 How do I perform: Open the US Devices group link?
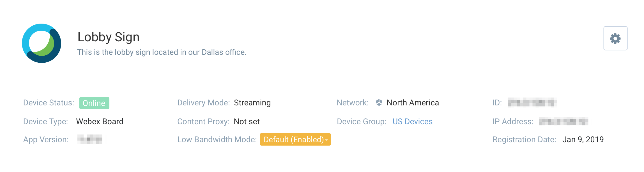pos(412,121)
